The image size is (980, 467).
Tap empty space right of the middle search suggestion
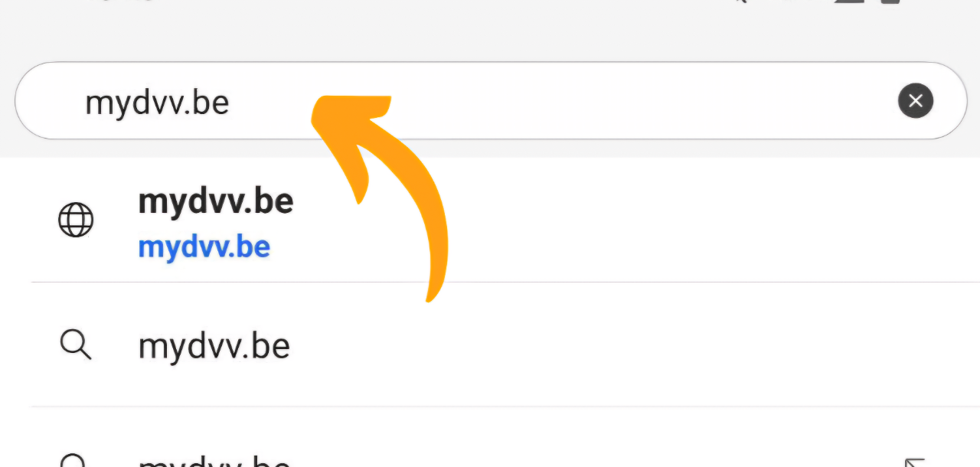[x=612, y=346]
